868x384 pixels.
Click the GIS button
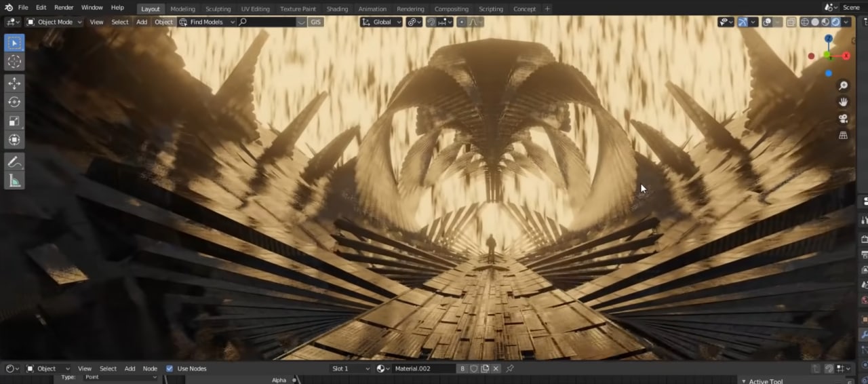(315, 22)
